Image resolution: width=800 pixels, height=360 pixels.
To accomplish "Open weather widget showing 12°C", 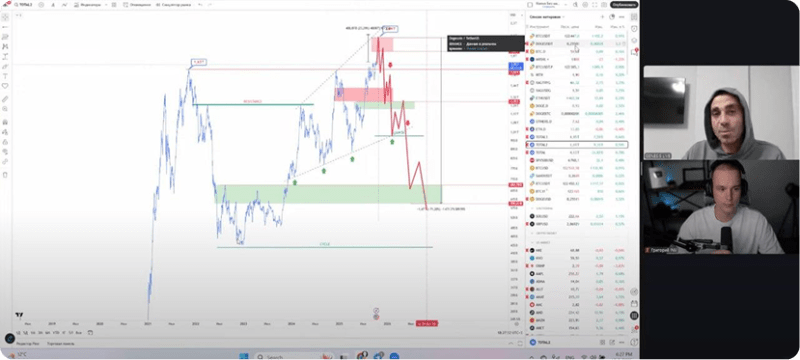I will (17, 354).
